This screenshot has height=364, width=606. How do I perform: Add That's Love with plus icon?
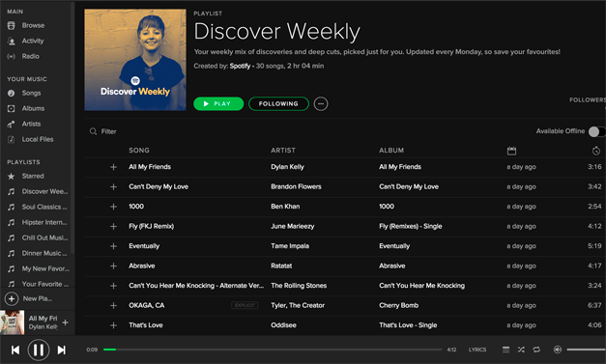pyautogui.click(x=113, y=325)
